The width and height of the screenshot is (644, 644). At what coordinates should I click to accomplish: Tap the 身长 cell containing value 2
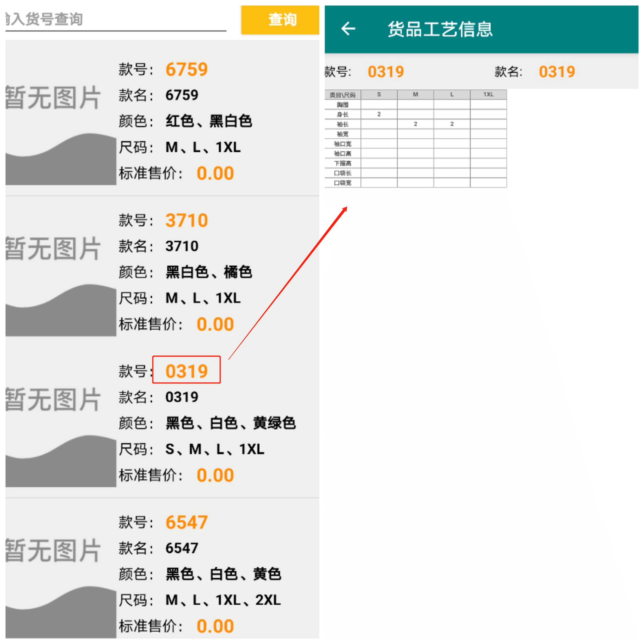379,114
